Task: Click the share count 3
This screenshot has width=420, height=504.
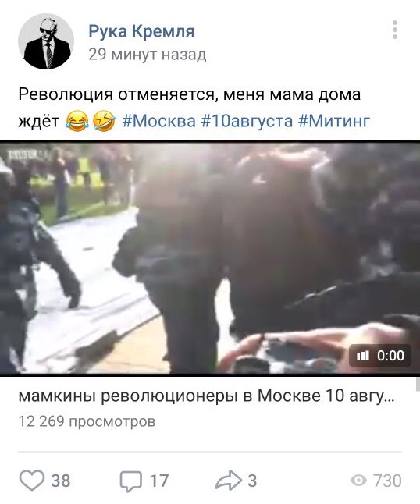Action: 252,481
